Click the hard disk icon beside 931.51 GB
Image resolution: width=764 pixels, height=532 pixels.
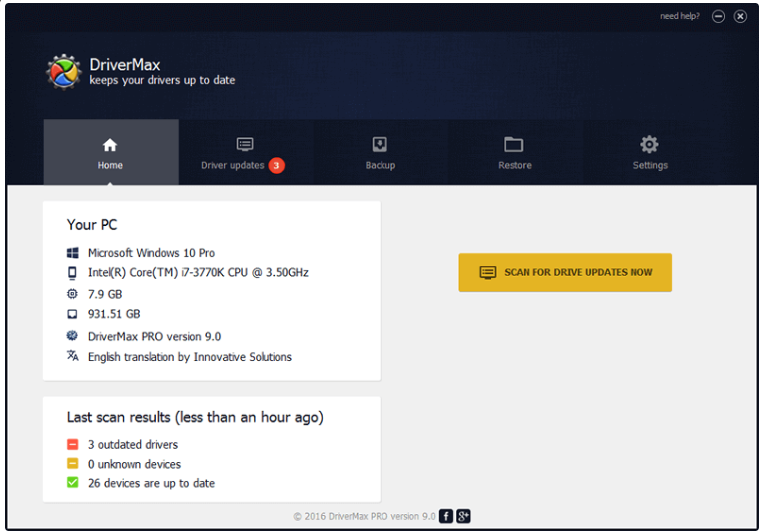[x=72, y=314]
